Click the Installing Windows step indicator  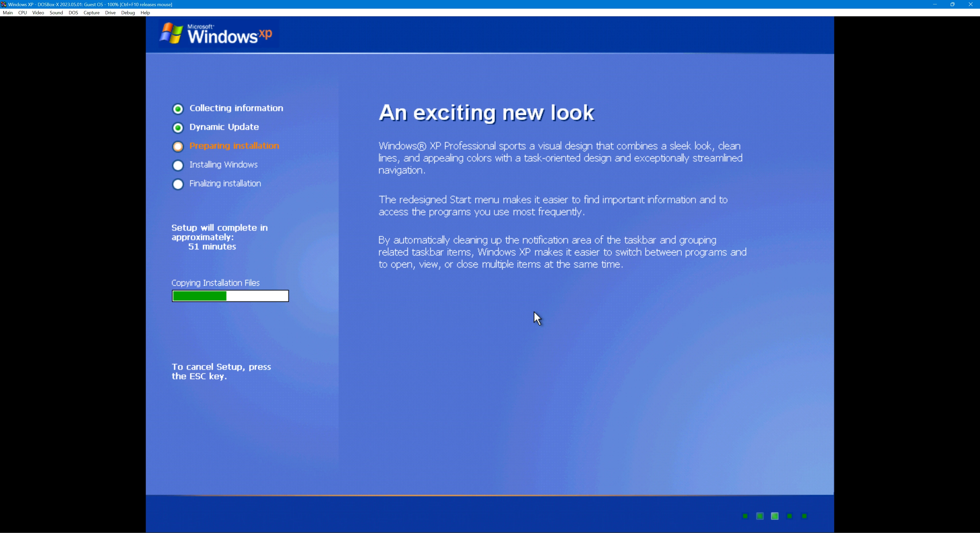(178, 165)
